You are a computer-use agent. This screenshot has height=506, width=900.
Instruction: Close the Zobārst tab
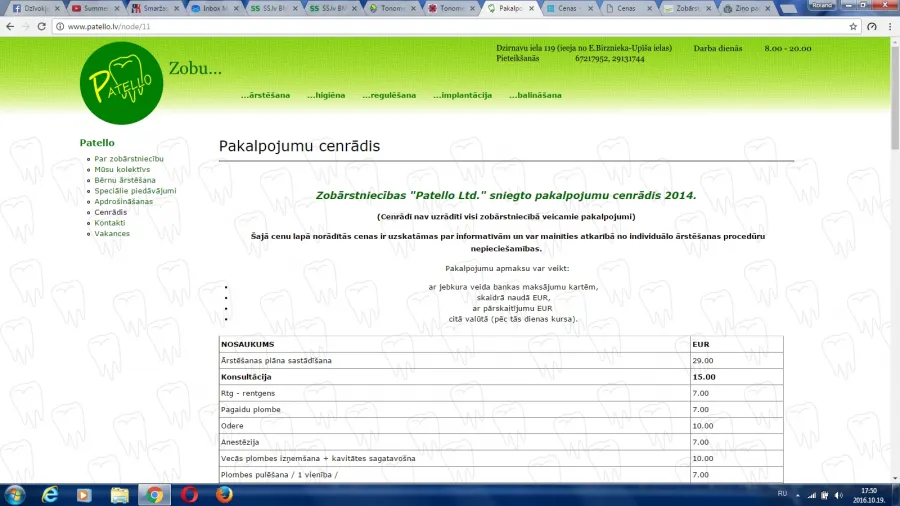click(708, 9)
